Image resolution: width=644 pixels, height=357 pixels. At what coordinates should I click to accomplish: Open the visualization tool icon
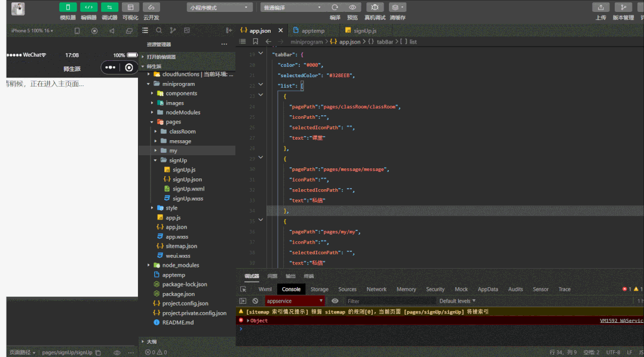coord(130,7)
